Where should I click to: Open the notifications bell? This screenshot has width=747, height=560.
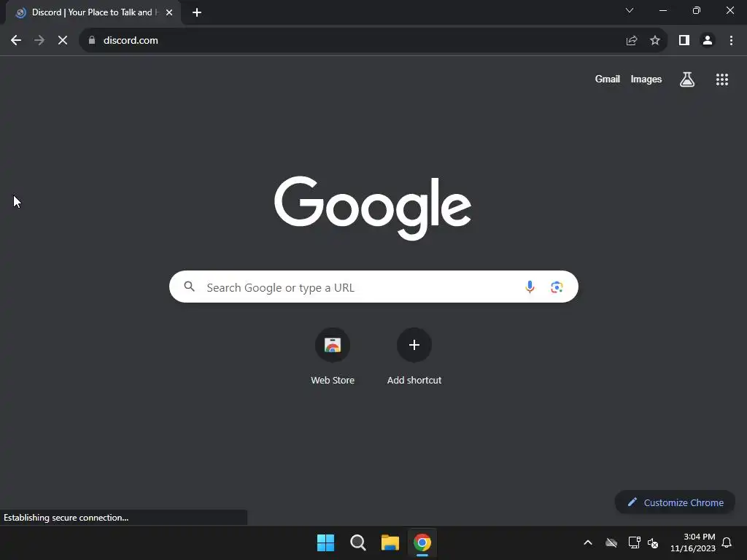727,542
